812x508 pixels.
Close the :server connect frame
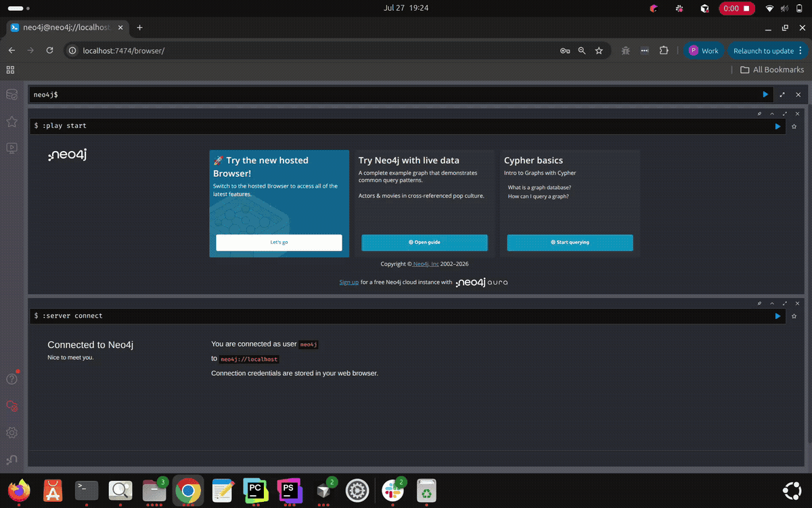point(798,303)
